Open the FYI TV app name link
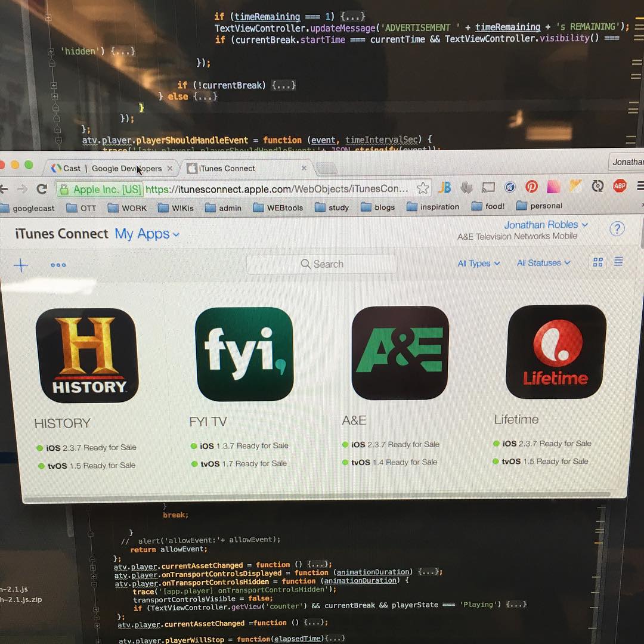644x644 pixels. (x=208, y=422)
